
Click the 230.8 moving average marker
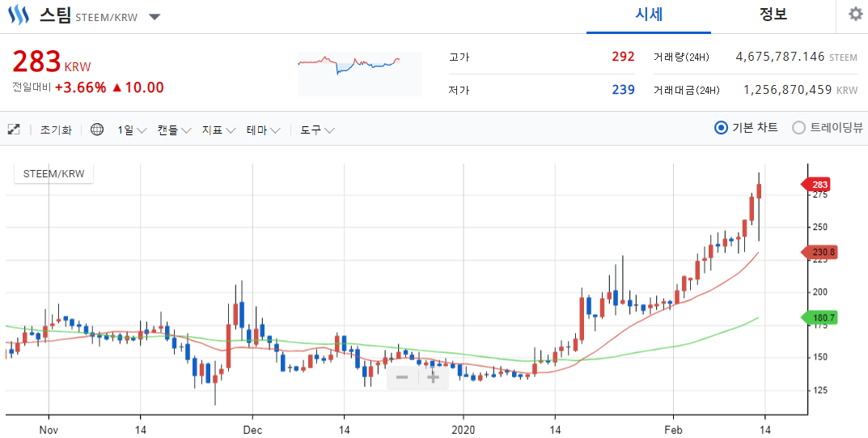[x=819, y=253]
